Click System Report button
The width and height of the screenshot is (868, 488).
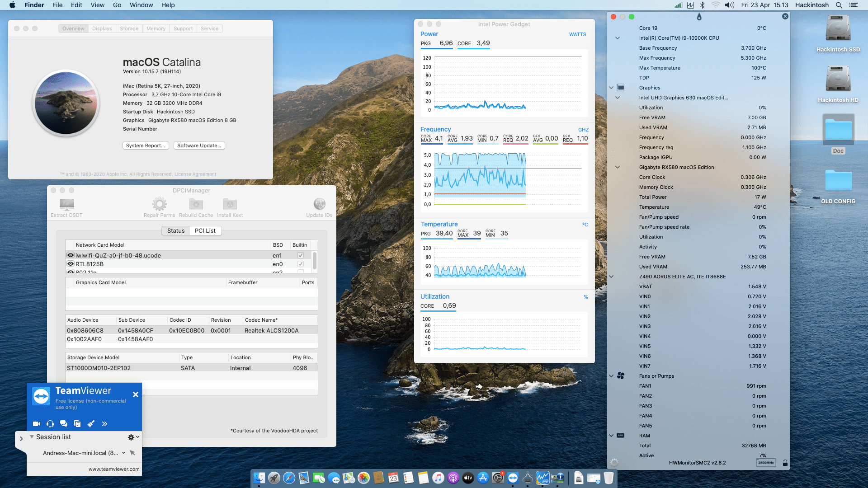(x=146, y=145)
